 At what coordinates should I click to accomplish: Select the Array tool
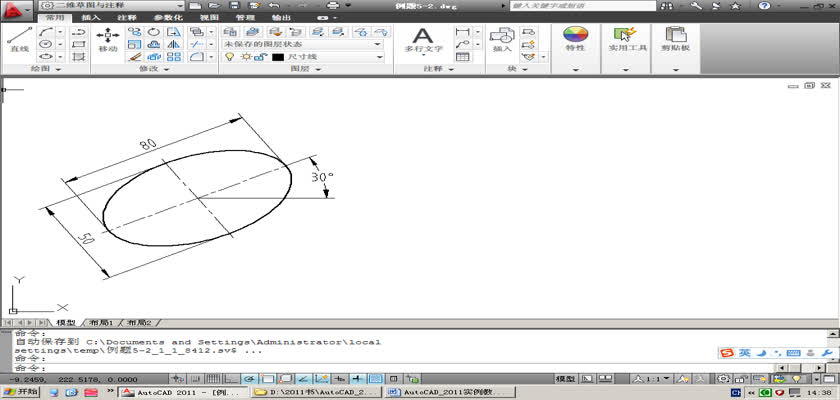[174, 56]
